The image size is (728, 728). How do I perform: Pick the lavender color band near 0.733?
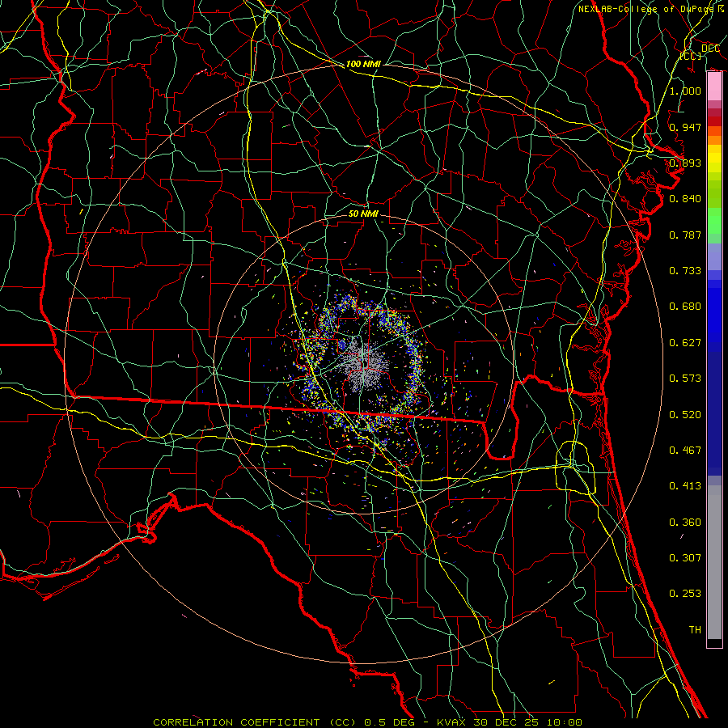coord(714,257)
